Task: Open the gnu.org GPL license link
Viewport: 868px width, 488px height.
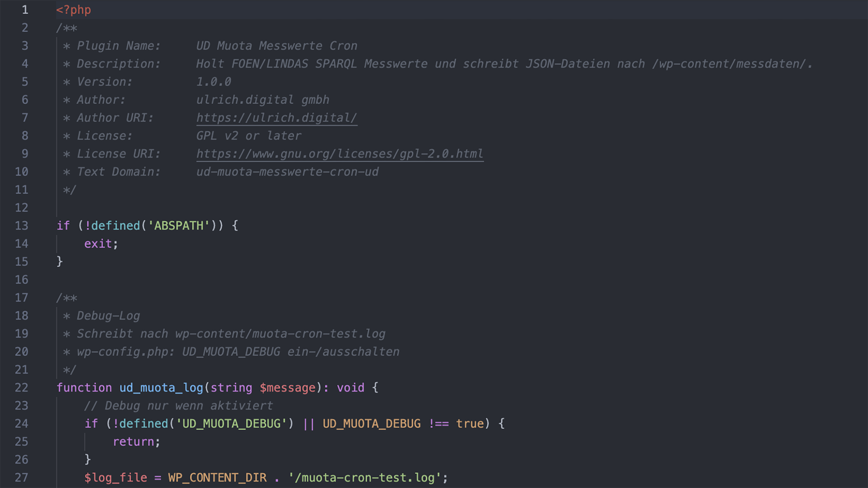Action: [339, 154]
